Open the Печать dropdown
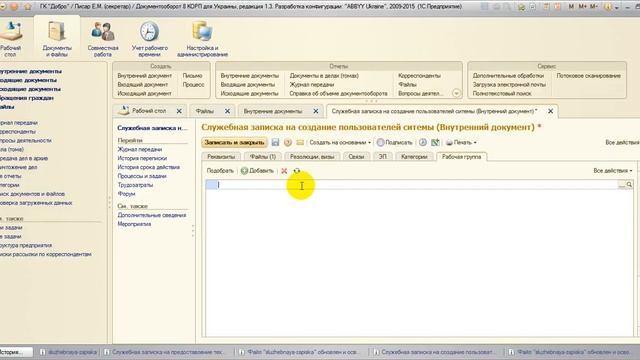 pos(461,142)
